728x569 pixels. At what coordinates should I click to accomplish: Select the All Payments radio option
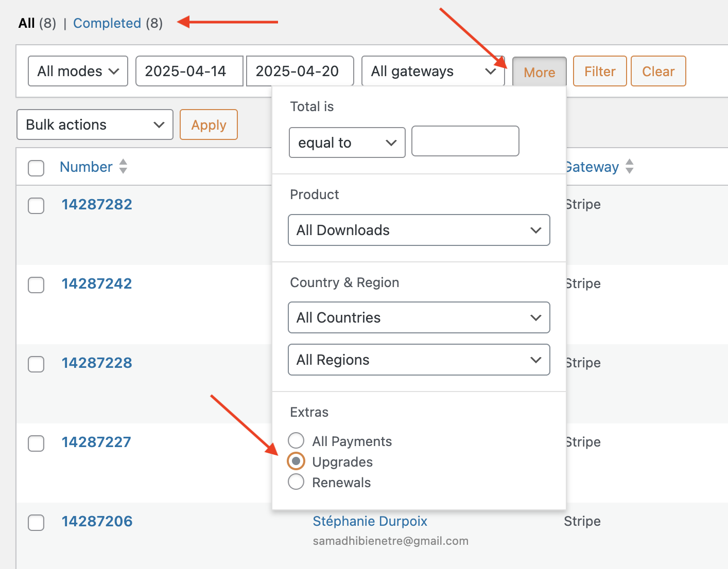(296, 441)
